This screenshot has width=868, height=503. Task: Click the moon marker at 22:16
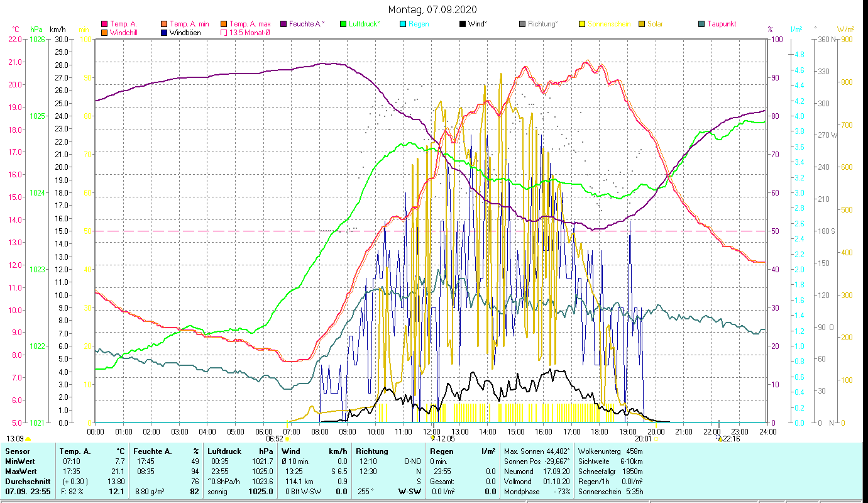tap(720, 439)
